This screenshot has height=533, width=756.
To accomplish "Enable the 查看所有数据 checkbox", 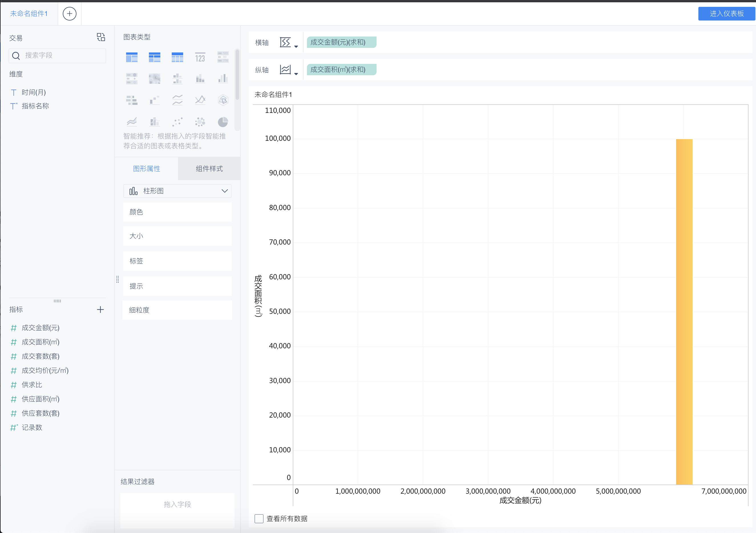I will pos(259,518).
